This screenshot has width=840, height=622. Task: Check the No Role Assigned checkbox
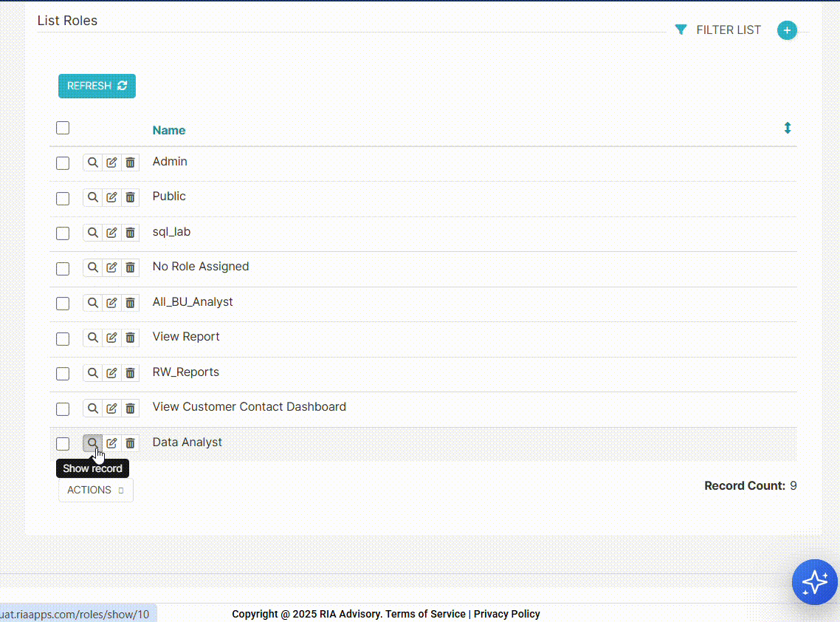[63, 268]
